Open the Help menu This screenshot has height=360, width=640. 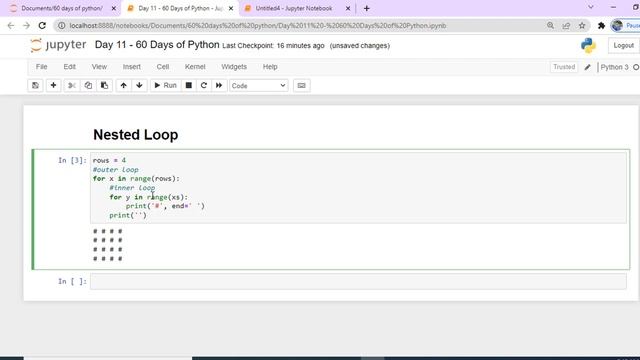point(270,67)
